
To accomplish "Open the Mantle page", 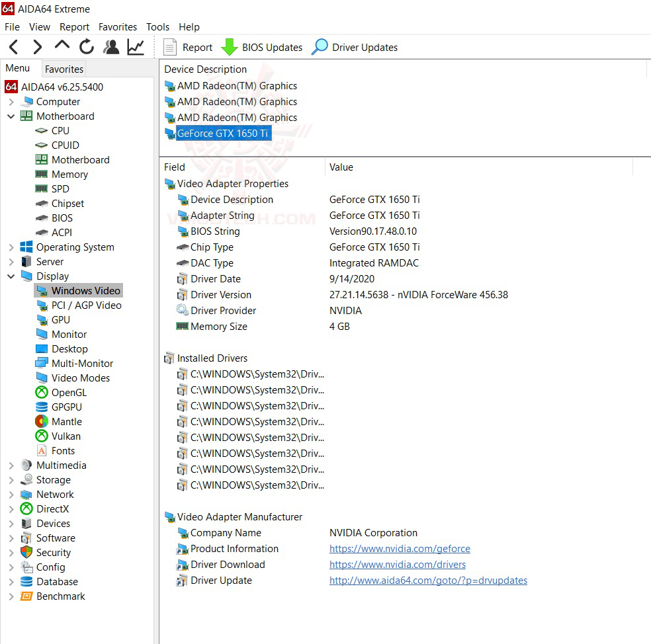I will 66,422.
